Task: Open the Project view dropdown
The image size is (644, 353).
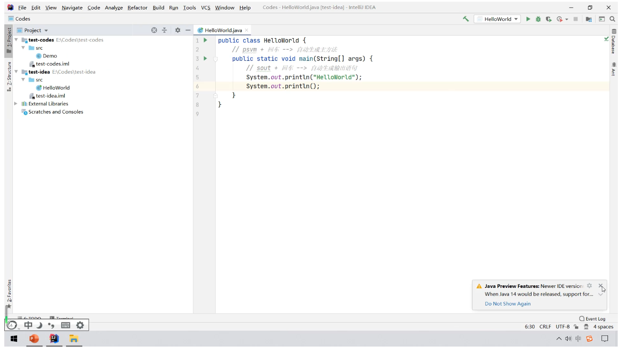Action: [x=33, y=30]
